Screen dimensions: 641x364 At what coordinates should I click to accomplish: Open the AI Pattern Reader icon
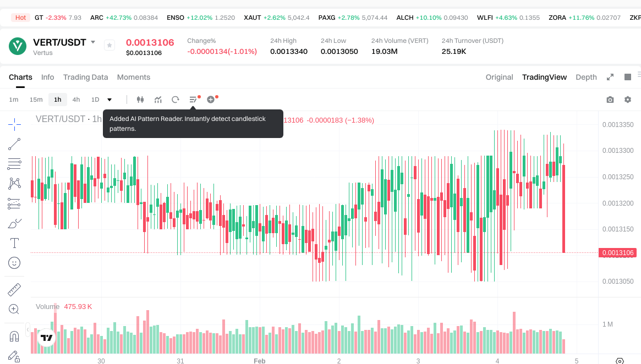[x=193, y=100]
